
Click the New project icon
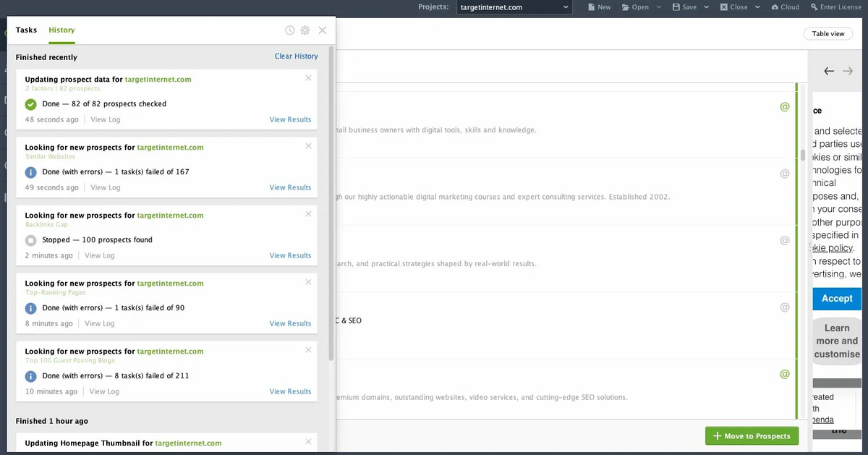[591, 7]
